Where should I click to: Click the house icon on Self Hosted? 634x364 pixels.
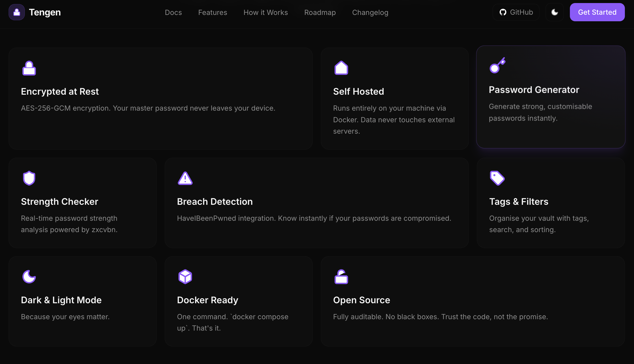tap(341, 68)
